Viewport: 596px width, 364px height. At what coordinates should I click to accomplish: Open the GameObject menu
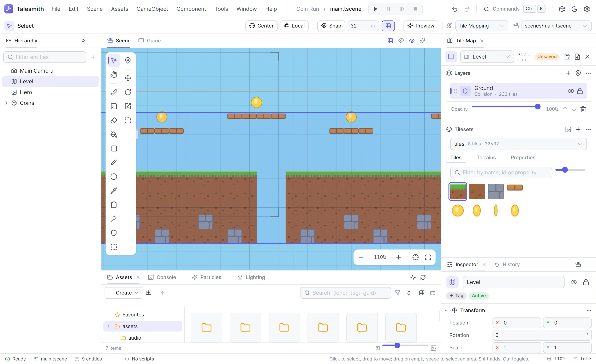[x=152, y=9]
